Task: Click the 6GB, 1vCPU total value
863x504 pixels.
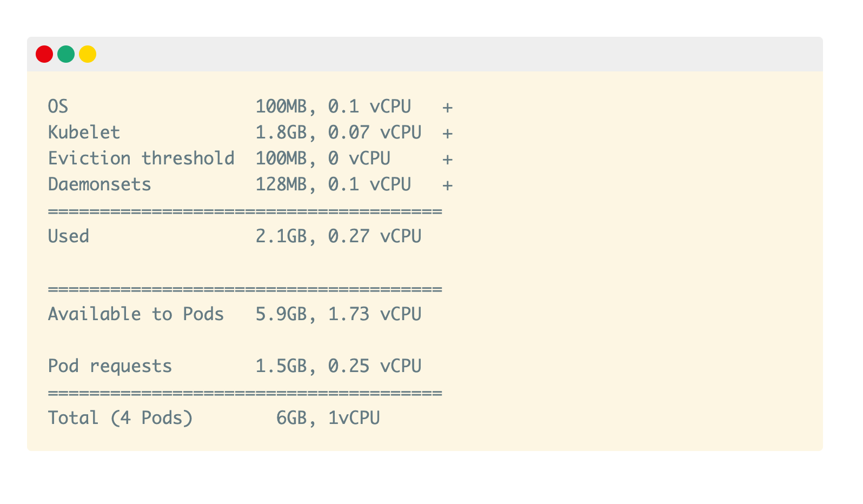Action: (328, 418)
